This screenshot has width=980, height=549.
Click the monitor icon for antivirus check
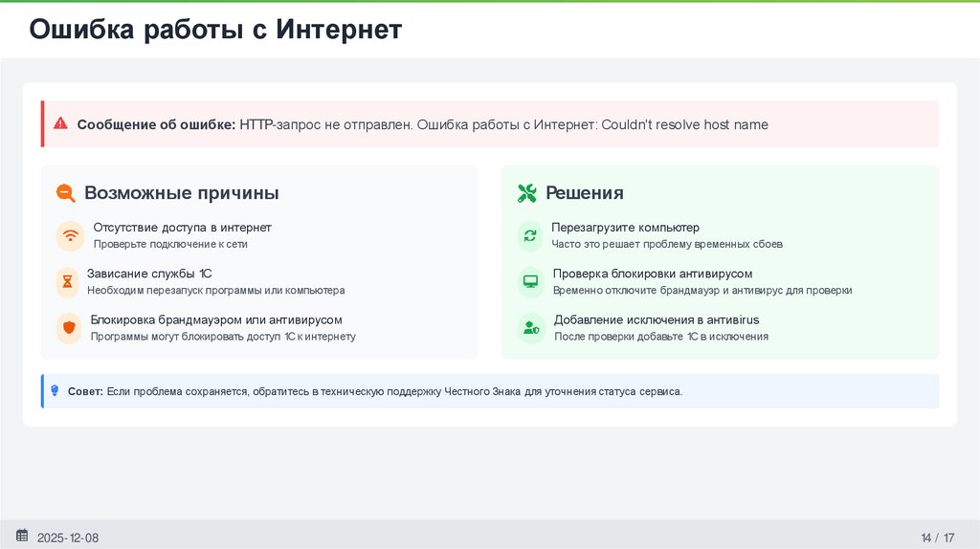tap(530, 281)
